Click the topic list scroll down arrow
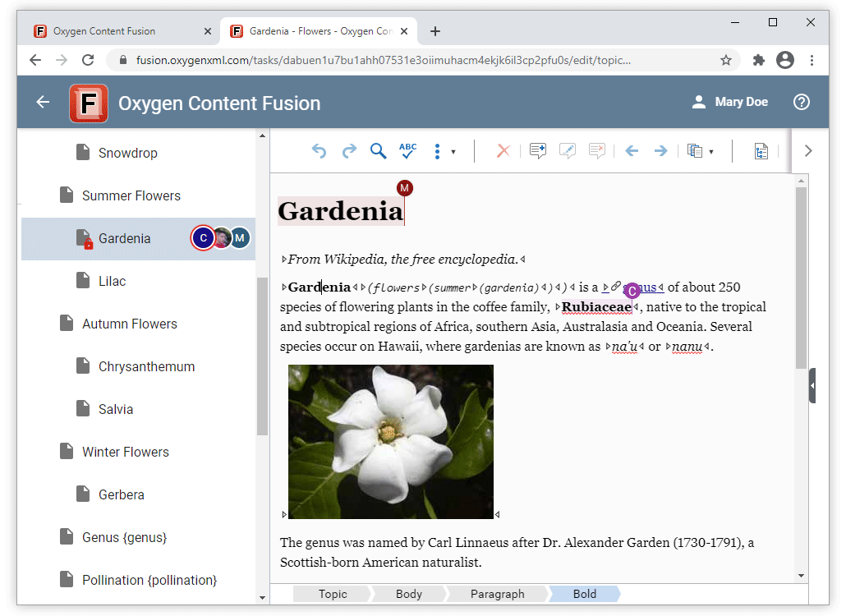The image size is (846, 616). [x=262, y=598]
